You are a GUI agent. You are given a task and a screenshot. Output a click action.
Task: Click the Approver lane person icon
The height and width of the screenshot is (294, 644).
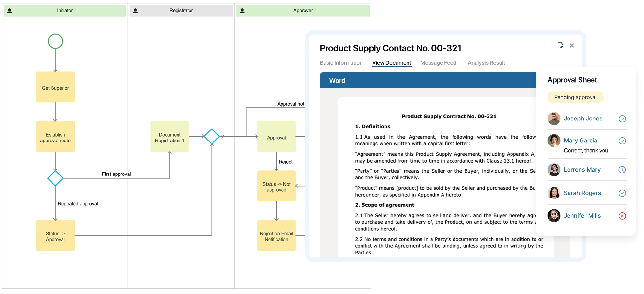pos(242,11)
